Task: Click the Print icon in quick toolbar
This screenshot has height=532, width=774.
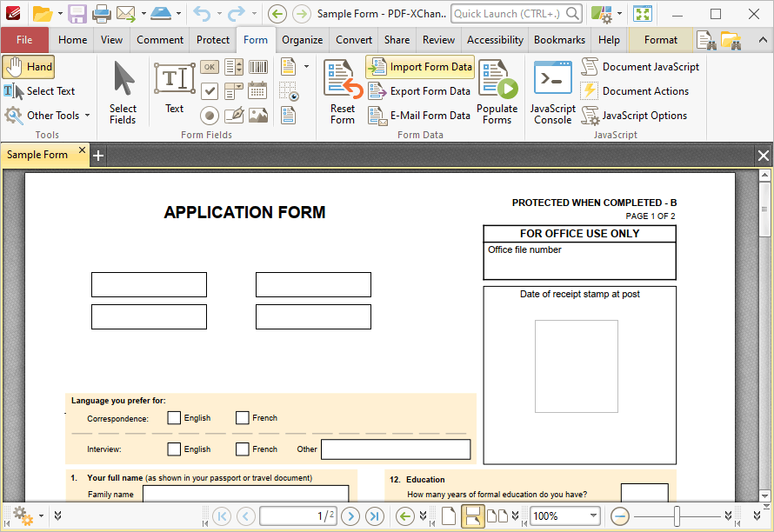Action: point(102,14)
